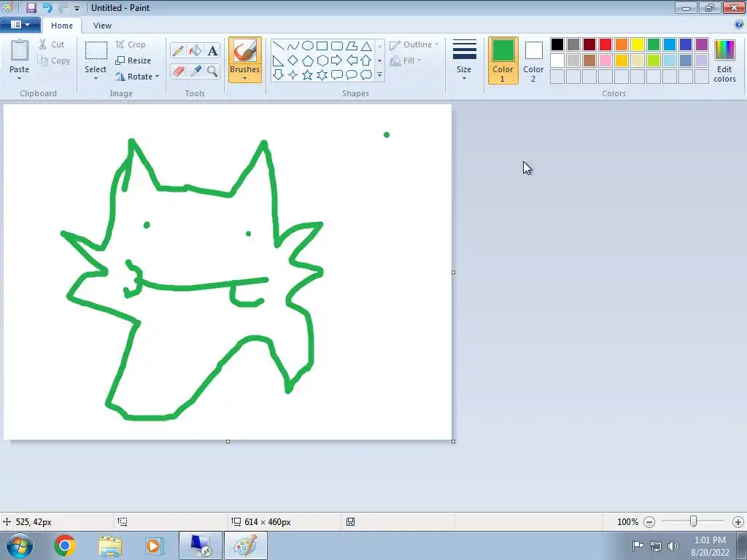Select the Eraser tool

tap(178, 71)
